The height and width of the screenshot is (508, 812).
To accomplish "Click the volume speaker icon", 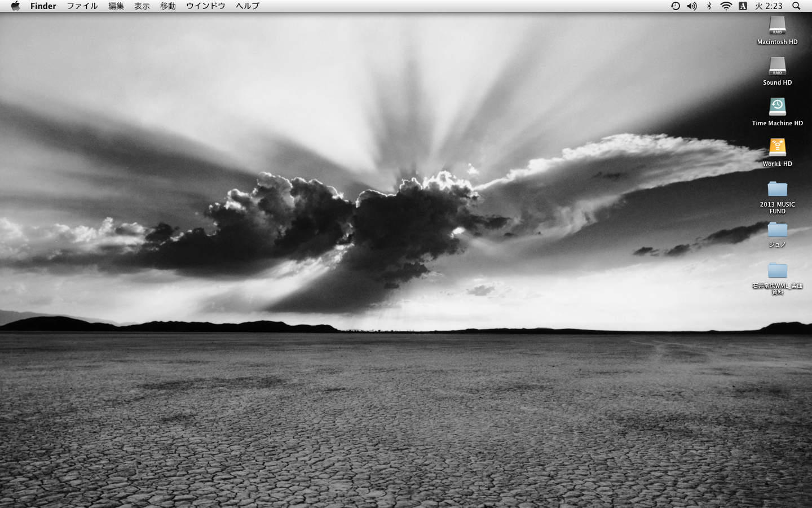I will coord(692,6).
